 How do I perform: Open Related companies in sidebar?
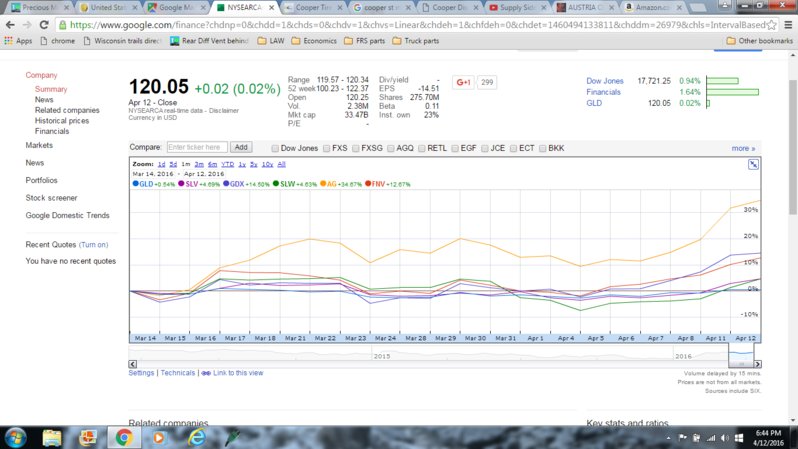(67, 110)
